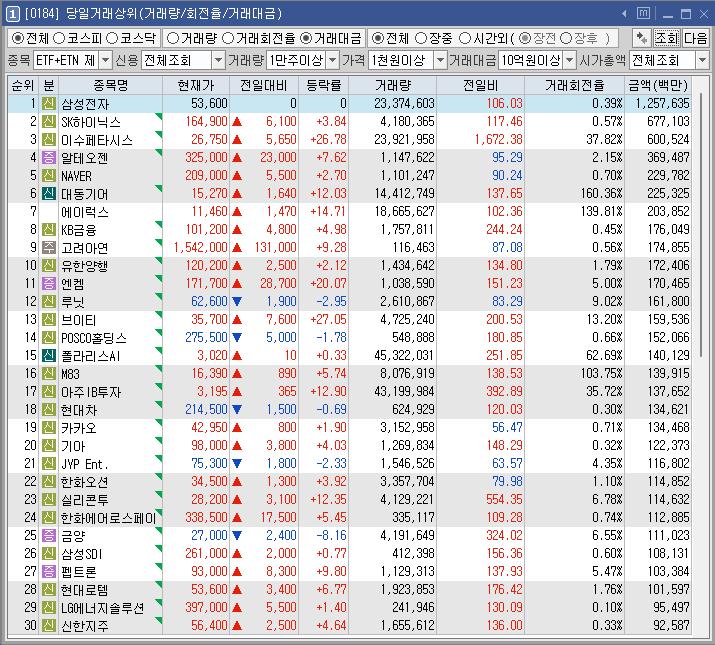Click the 금액(백만) column header
The width and height of the screenshot is (715, 645).
pyautogui.click(x=658, y=85)
